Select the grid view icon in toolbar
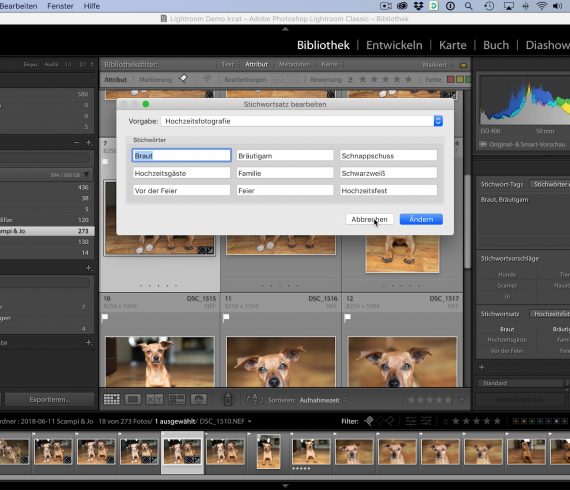This screenshot has width=570, height=490. (112, 399)
